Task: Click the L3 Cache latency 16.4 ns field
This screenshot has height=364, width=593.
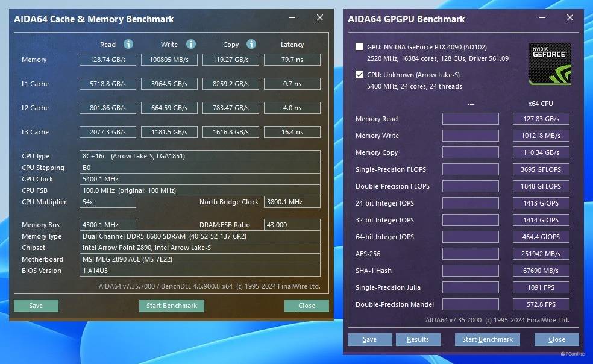Action: (x=292, y=132)
